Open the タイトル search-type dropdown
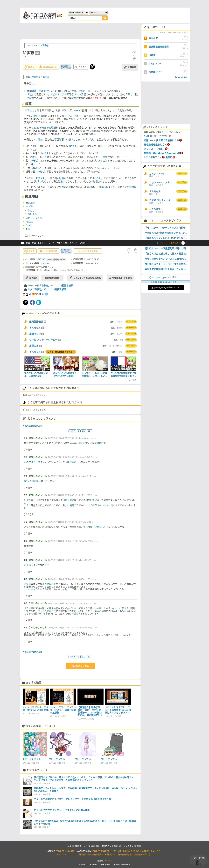Screen dimensions: 209x868 [98, 13]
